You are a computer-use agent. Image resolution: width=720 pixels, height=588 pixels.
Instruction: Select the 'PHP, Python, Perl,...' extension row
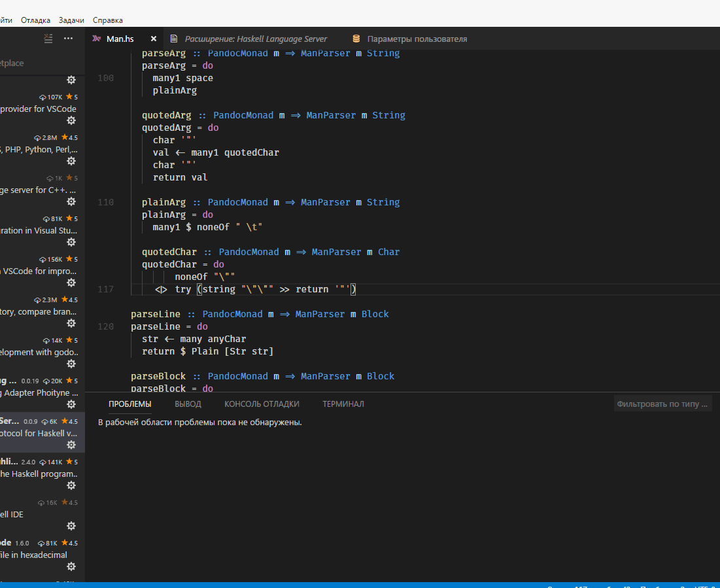[x=43, y=149]
